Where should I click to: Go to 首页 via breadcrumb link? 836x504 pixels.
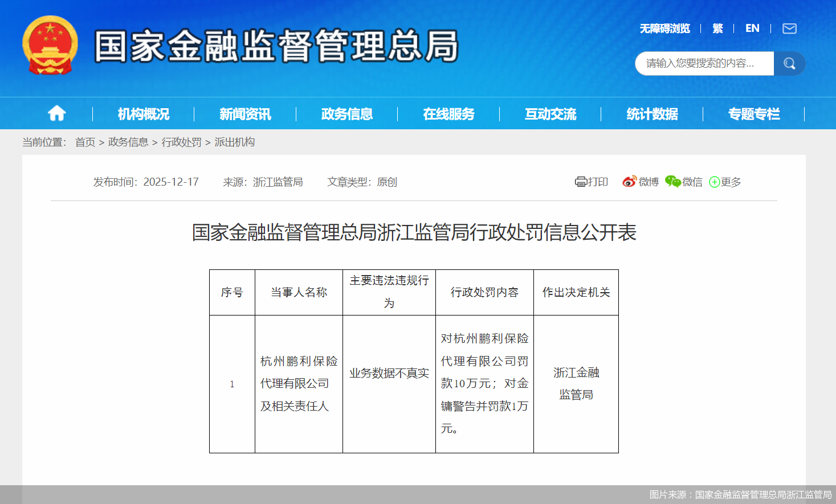tap(85, 142)
